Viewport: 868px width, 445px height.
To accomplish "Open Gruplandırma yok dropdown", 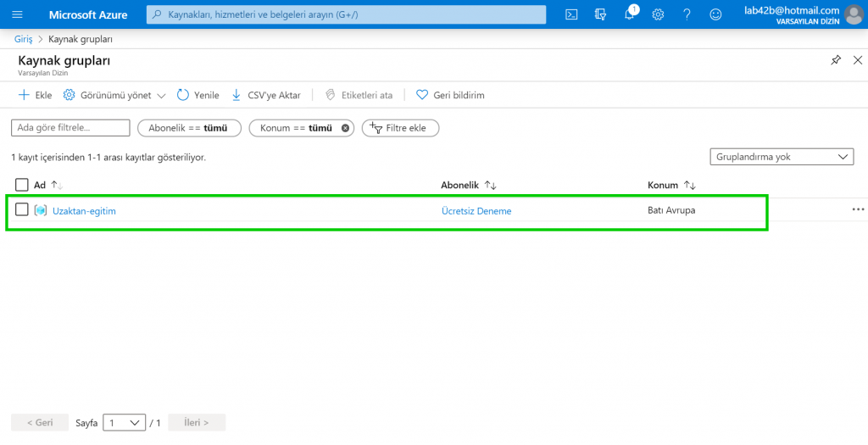I will pos(782,157).
